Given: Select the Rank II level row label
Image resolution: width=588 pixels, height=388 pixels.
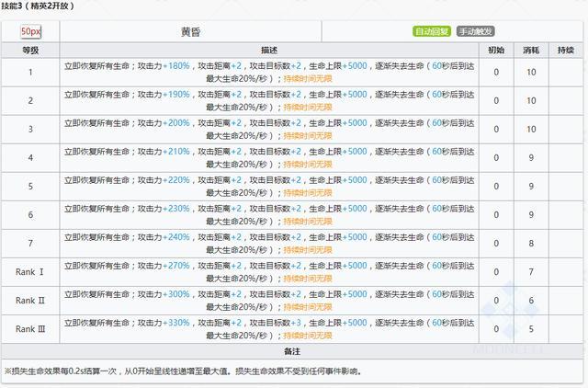Looking at the screenshot, I should click(x=30, y=301).
